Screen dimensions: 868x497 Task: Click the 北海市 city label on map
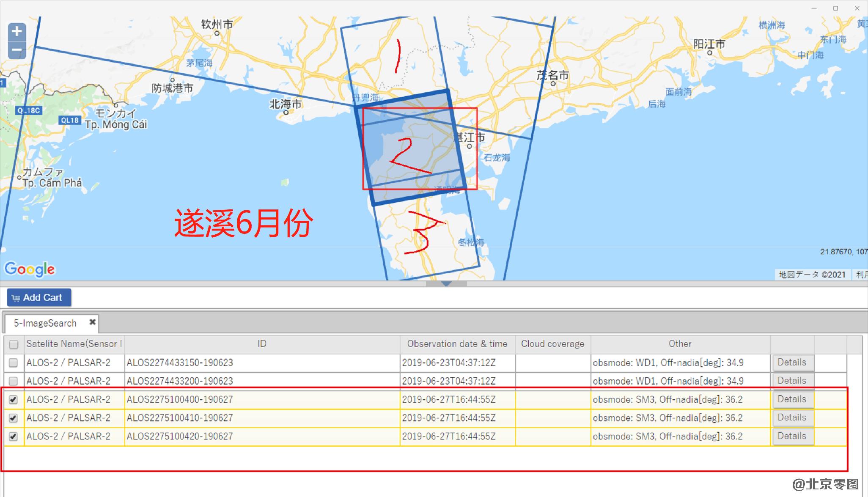286,104
